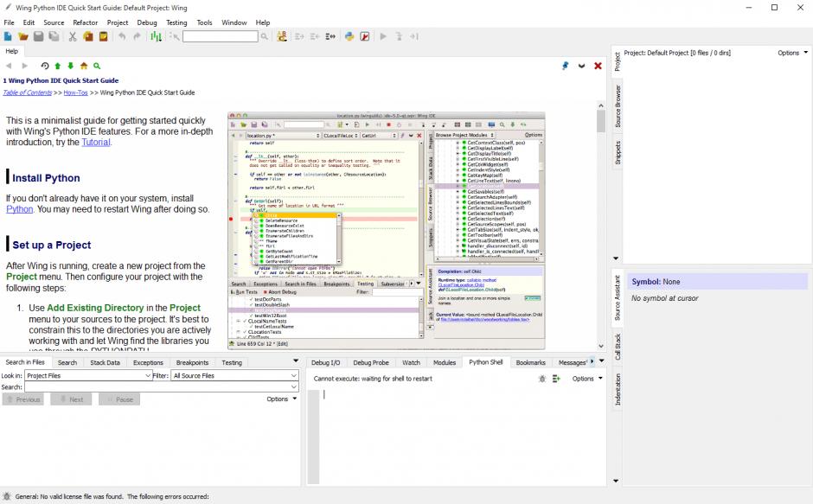The height and width of the screenshot is (504, 813).
Task: Click the Previous search button
Action: click(23, 399)
